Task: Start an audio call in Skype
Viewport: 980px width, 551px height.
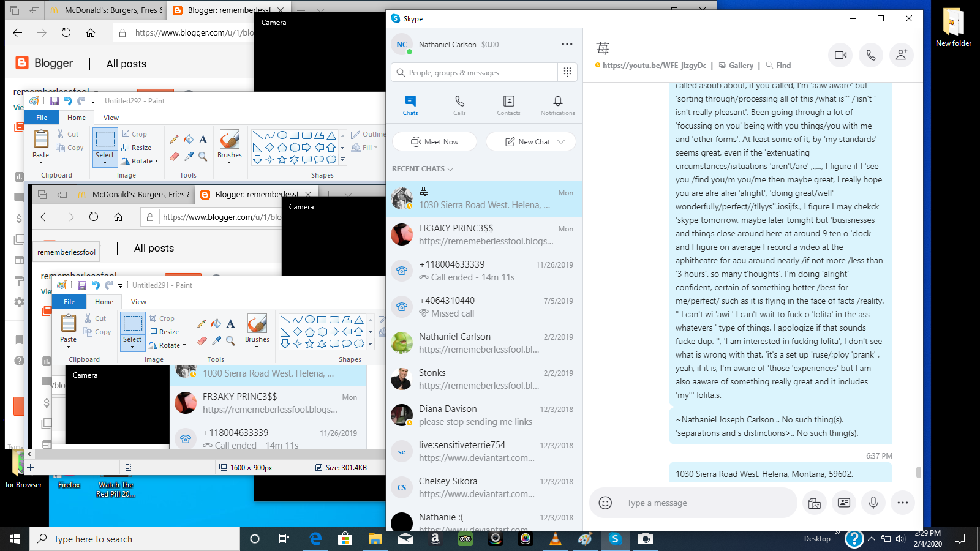Action: [871, 55]
